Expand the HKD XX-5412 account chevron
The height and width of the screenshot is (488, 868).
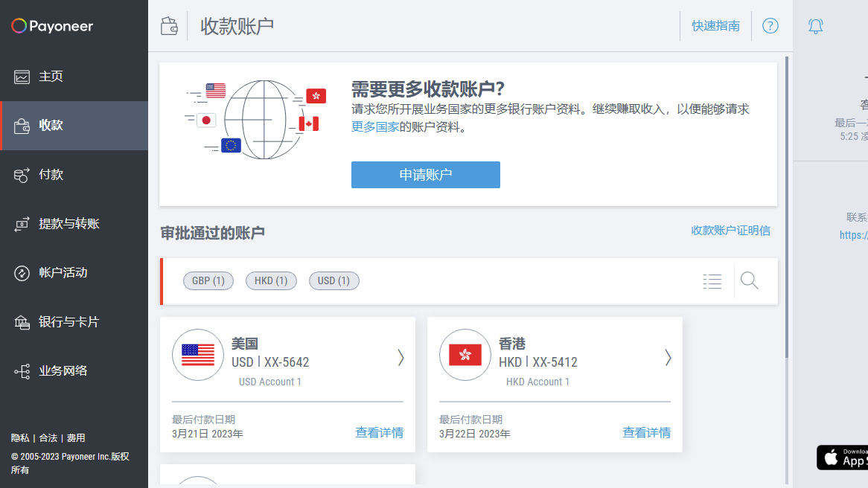tap(668, 358)
